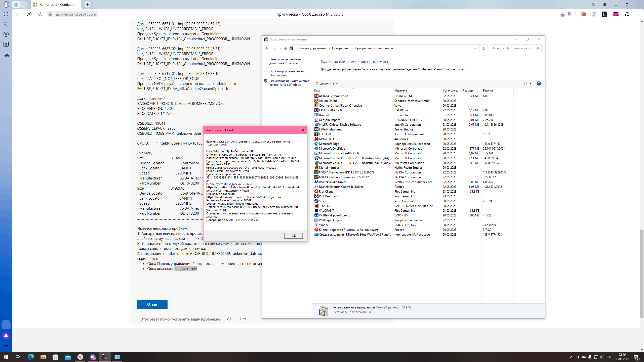The width and height of the screenshot is (644, 362).
Task: Open Mail app from the taskbar
Action: tap(68, 357)
